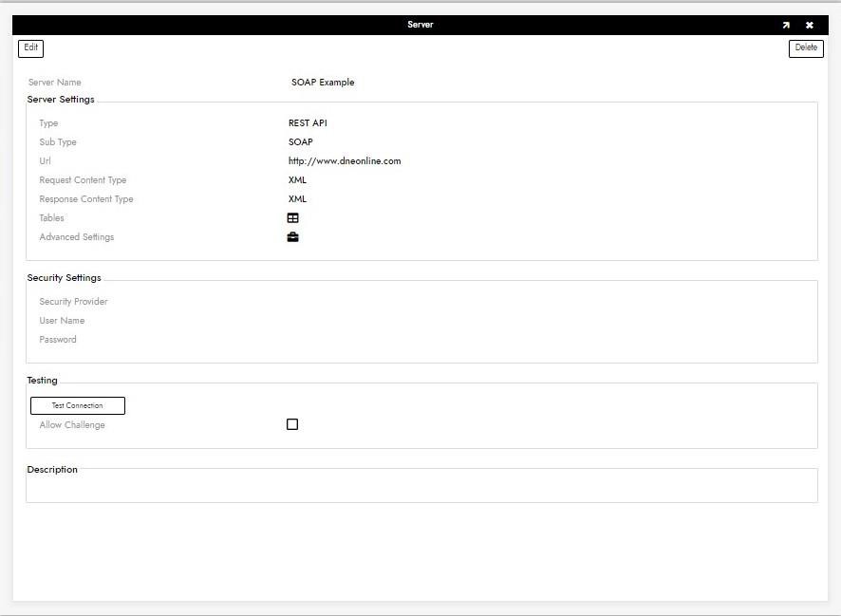Click inside the Description box
Screen dimensions: 841x616
pyautogui.click(x=421, y=487)
